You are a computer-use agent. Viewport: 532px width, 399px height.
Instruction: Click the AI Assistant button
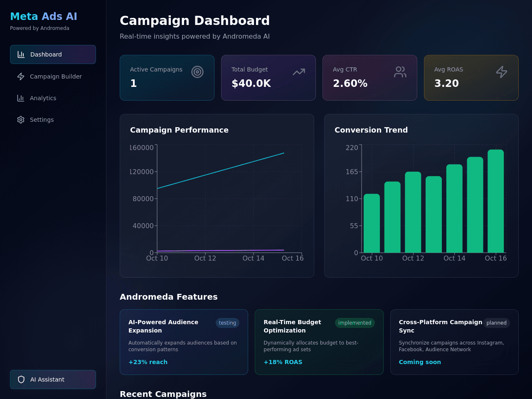point(53,379)
